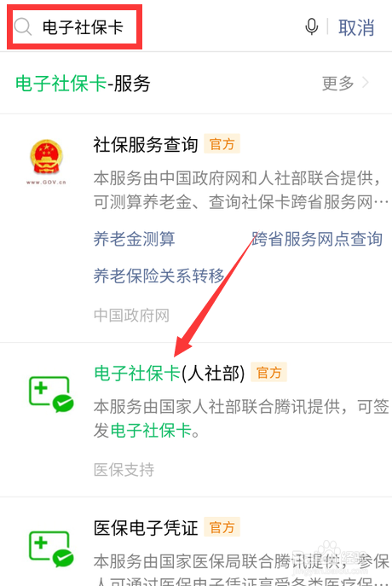
Task: Tap the 官方 badge beside 电子社保卡(人社部)
Action: click(x=268, y=372)
